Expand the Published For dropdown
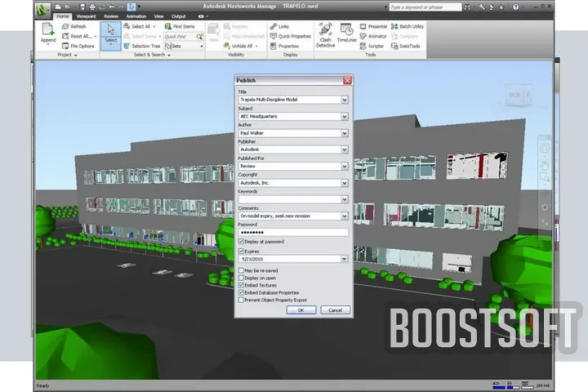Image resolution: width=588 pixels, height=392 pixels. (x=345, y=166)
